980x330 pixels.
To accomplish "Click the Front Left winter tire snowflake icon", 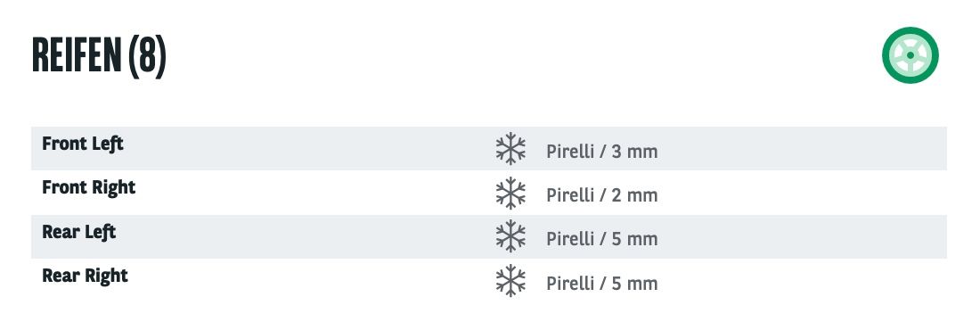I will (x=510, y=148).
